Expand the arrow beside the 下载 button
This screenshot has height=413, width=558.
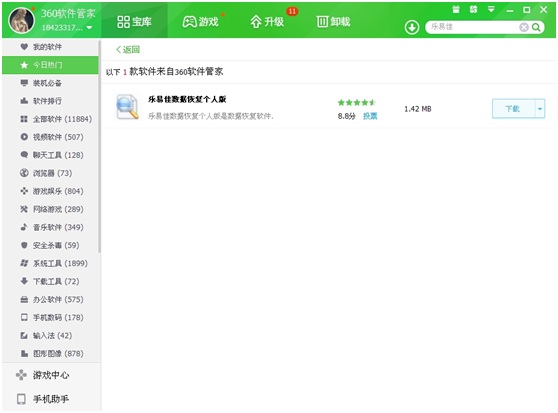tap(540, 109)
